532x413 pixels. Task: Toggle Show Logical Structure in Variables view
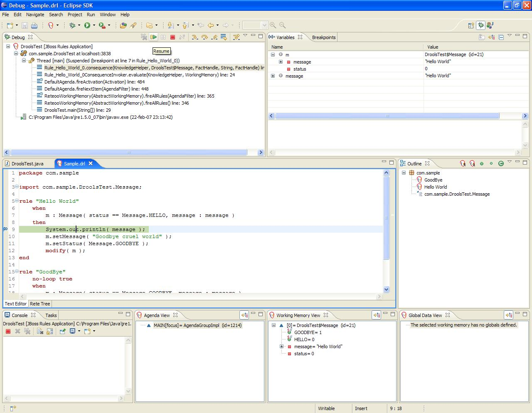[x=492, y=37]
